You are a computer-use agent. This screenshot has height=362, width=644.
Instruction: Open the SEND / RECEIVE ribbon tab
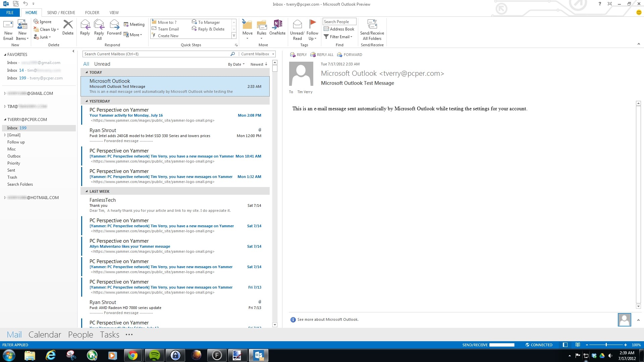(x=61, y=13)
